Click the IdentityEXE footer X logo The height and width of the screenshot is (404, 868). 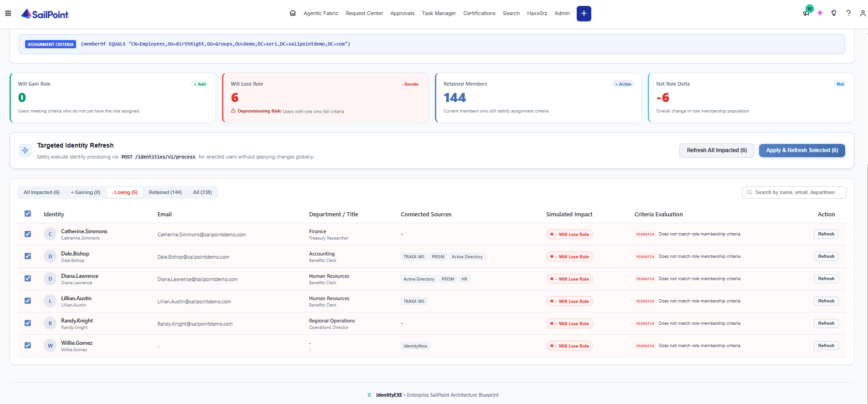point(369,395)
